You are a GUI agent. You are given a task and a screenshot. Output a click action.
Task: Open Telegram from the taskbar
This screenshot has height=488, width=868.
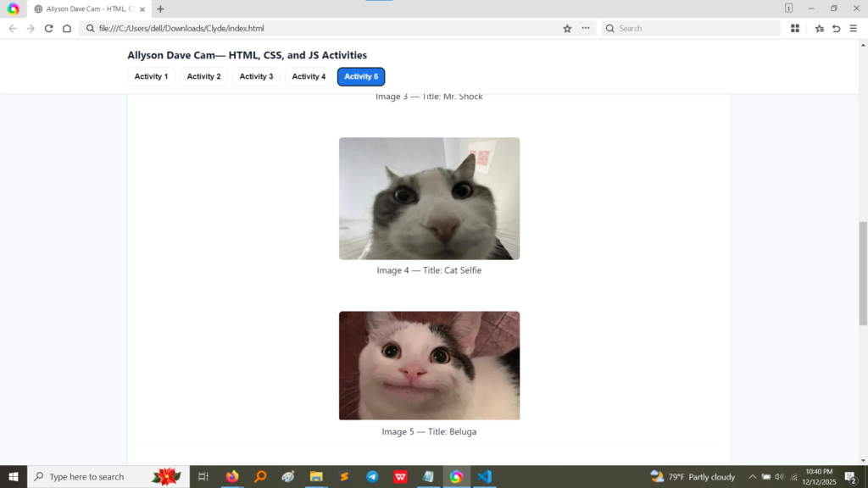[x=372, y=477]
